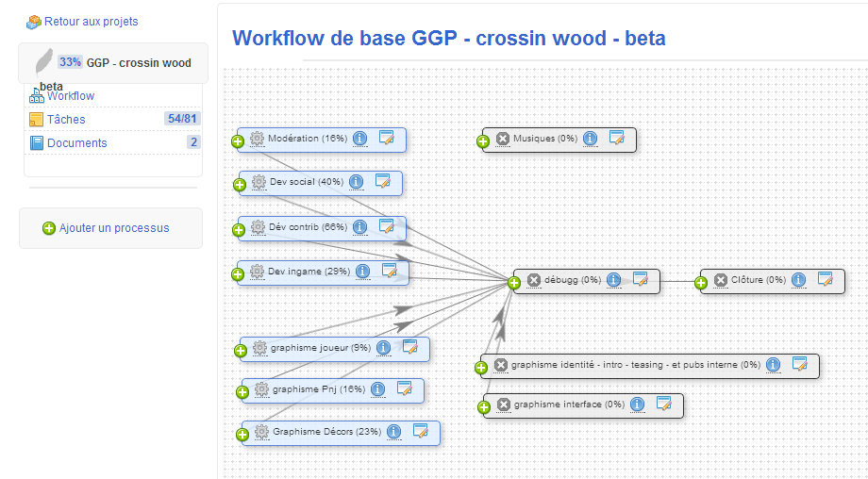Click green plus on Dev ingame node
This screenshot has width=868, height=479.
[x=238, y=274]
